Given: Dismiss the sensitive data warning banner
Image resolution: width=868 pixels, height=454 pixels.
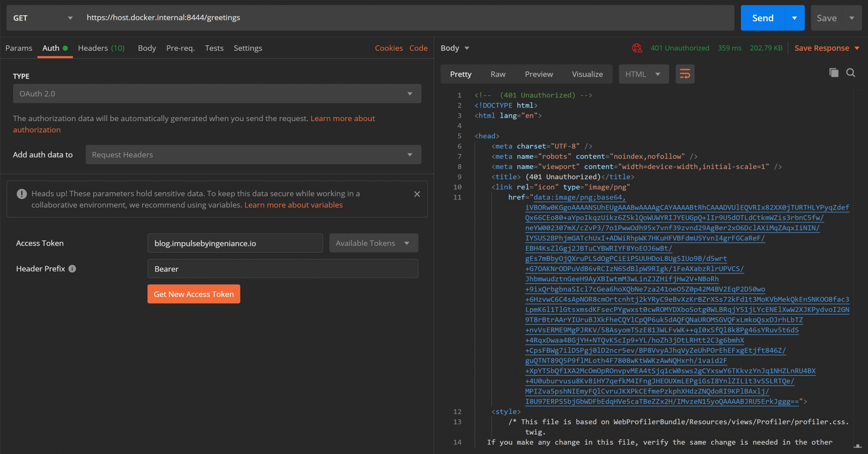Looking at the screenshot, I should (x=417, y=194).
